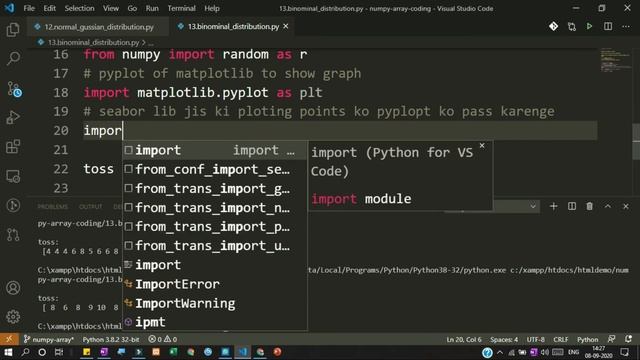This screenshot has width=640, height=360.
Task: Create a new terminal with plus icon
Action: click(x=553, y=206)
